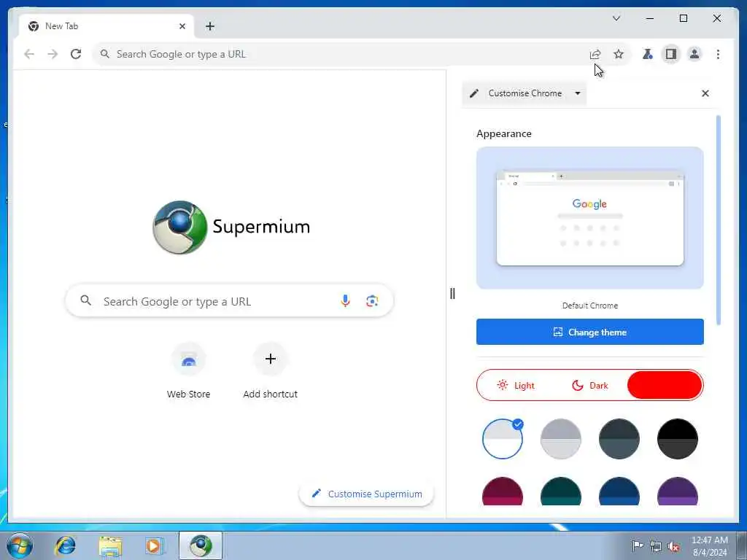
Task: Select the New Tab tab
Action: [107, 26]
